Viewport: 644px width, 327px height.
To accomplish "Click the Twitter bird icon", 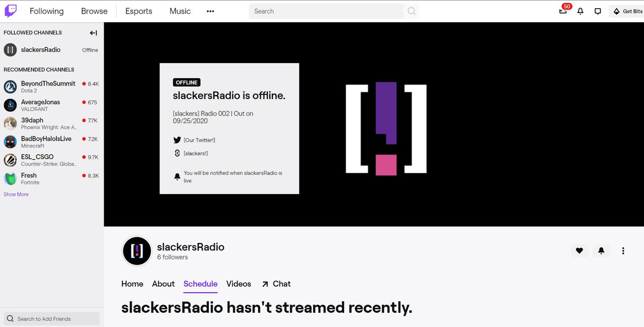I will [177, 140].
